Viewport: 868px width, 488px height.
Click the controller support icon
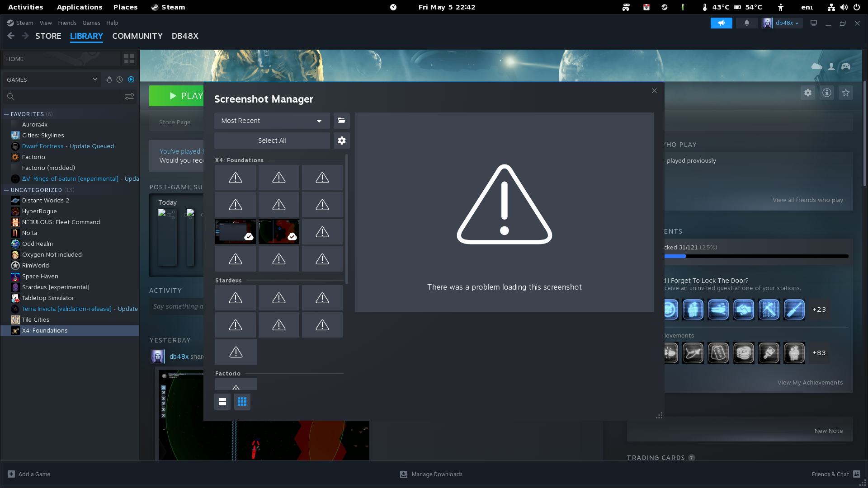846,66
